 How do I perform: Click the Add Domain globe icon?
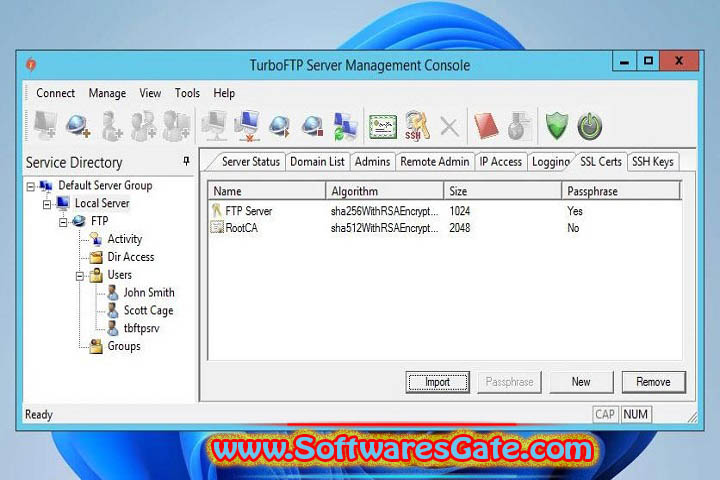tap(78, 125)
